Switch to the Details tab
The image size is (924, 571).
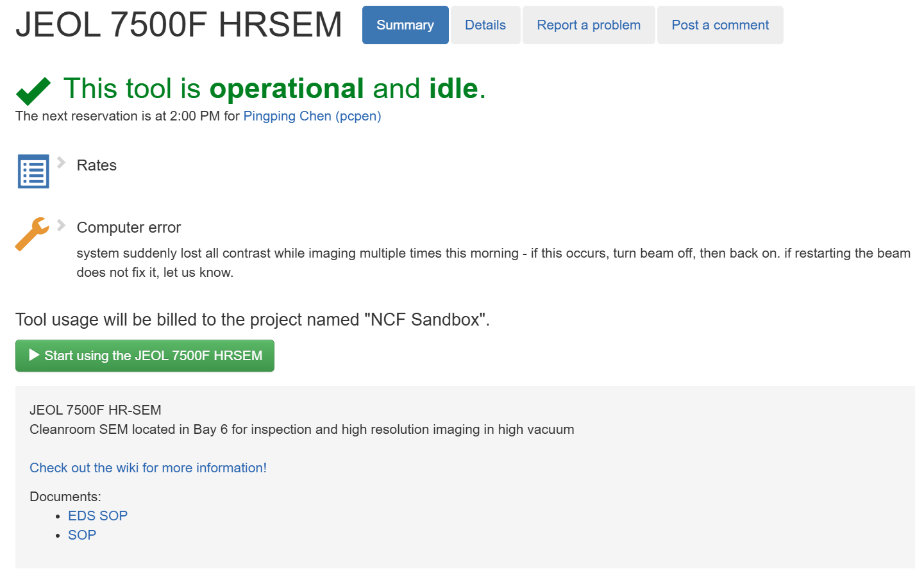tap(485, 25)
